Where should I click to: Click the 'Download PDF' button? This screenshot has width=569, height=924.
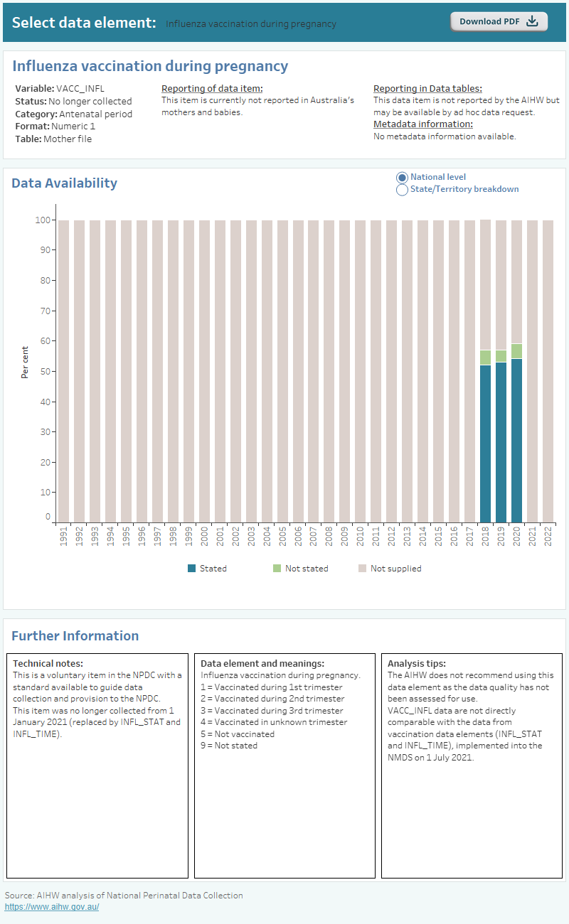point(498,21)
